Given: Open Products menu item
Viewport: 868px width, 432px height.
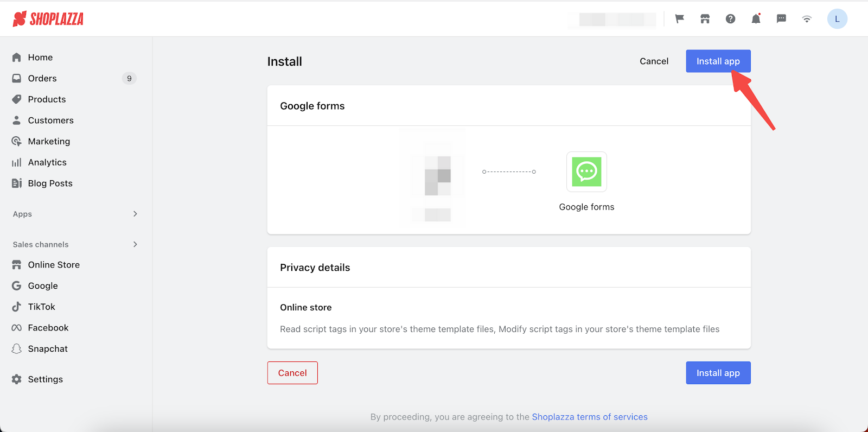Looking at the screenshot, I should (47, 99).
